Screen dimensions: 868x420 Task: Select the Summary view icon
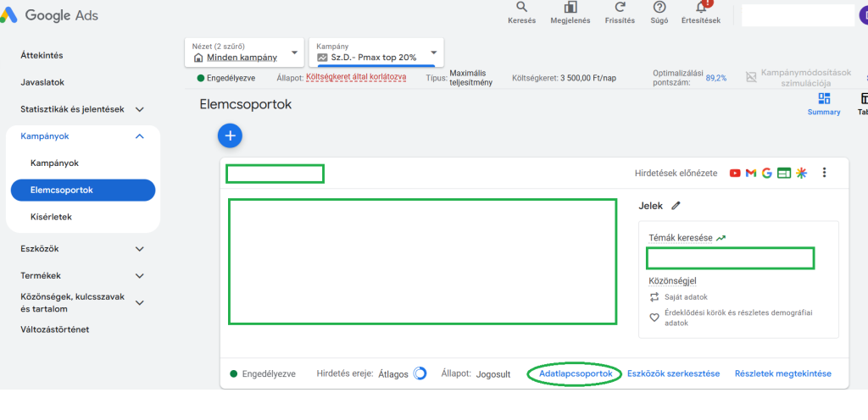coord(823,100)
